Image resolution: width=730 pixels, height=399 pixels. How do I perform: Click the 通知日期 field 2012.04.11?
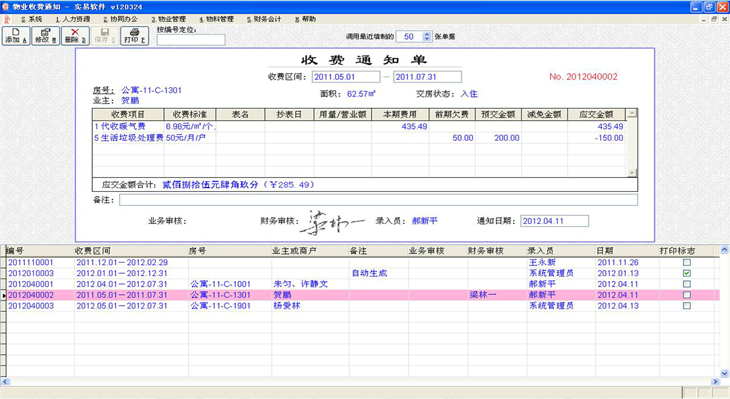pos(554,221)
